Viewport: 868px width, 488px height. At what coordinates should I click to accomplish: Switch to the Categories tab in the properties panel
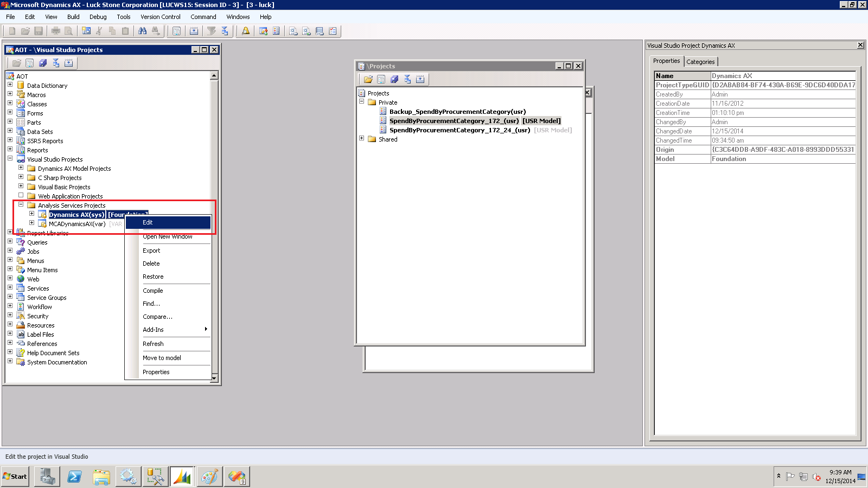tap(700, 61)
